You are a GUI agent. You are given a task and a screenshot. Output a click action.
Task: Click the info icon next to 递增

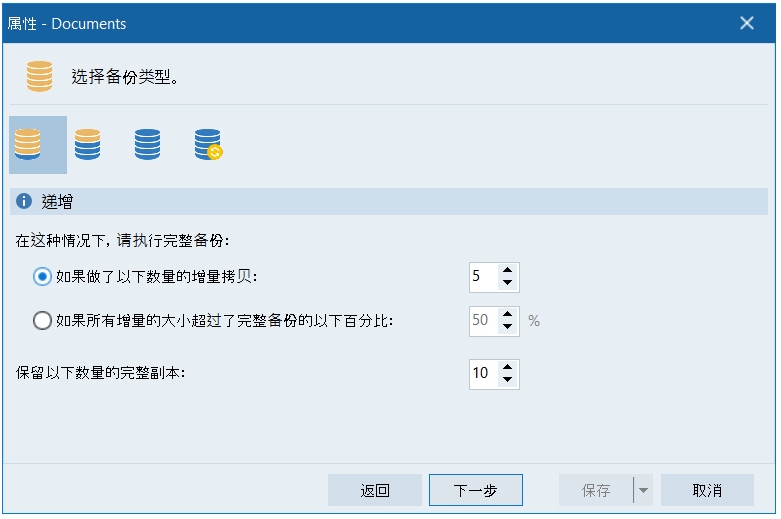tap(24, 201)
